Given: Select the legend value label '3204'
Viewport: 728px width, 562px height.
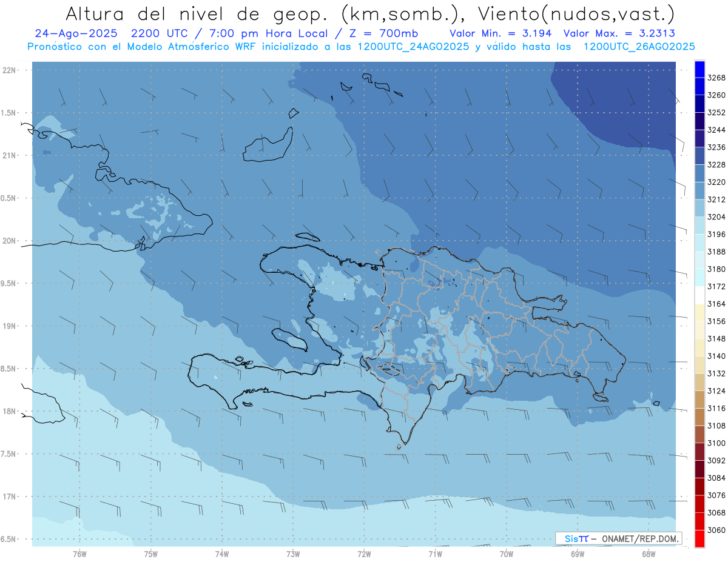Looking at the screenshot, I should tap(716, 217).
